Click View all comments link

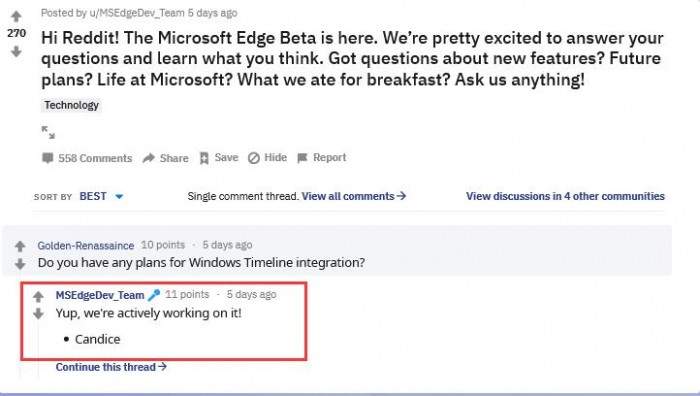(x=354, y=196)
